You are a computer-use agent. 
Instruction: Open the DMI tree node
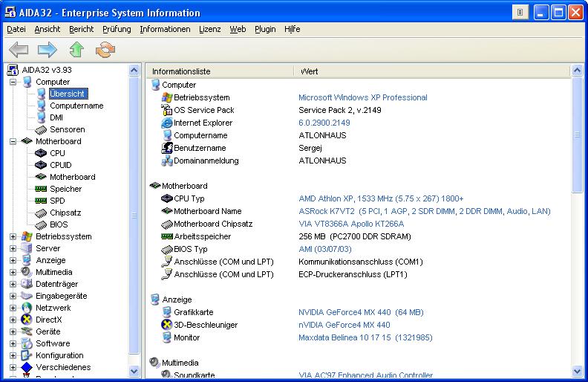(56, 117)
